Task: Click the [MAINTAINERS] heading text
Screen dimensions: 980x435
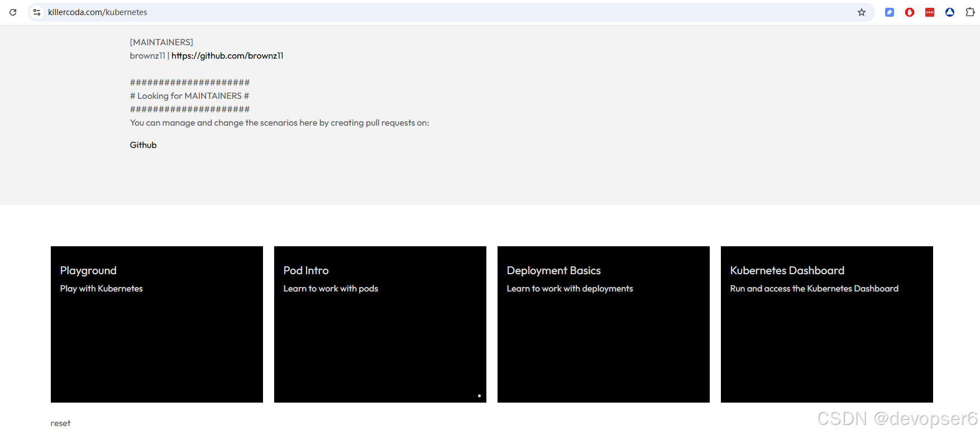Action: pos(161,42)
